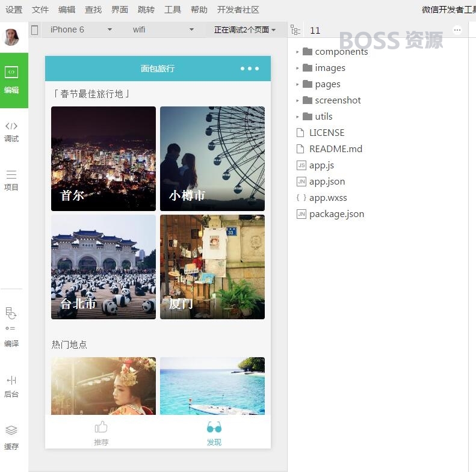The height and width of the screenshot is (472, 476).
Task: Open the 开发者社区 menu
Action: pyautogui.click(x=238, y=10)
